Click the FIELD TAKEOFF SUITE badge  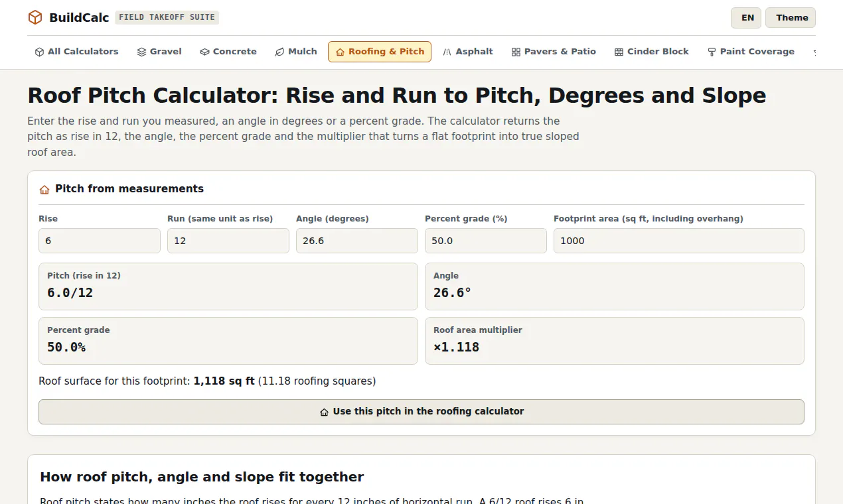[x=167, y=18]
